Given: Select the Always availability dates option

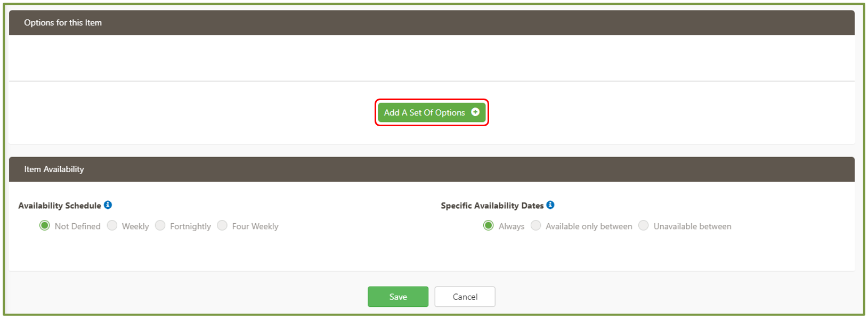Looking at the screenshot, I should pos(488,226).
